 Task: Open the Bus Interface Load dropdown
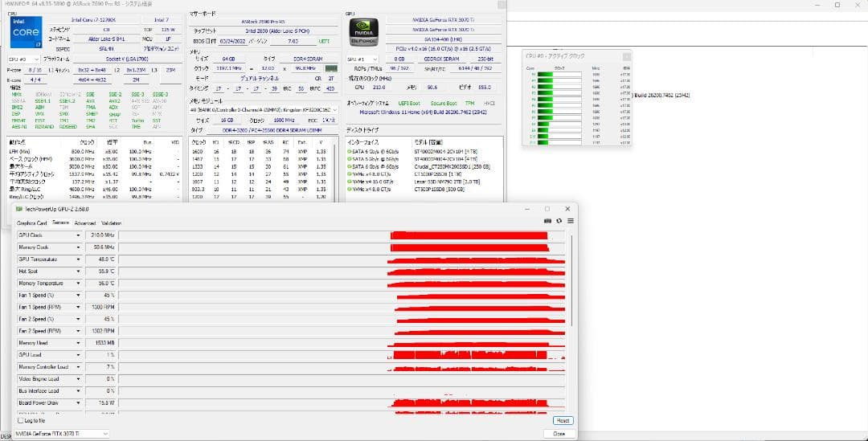click(78, 390)
